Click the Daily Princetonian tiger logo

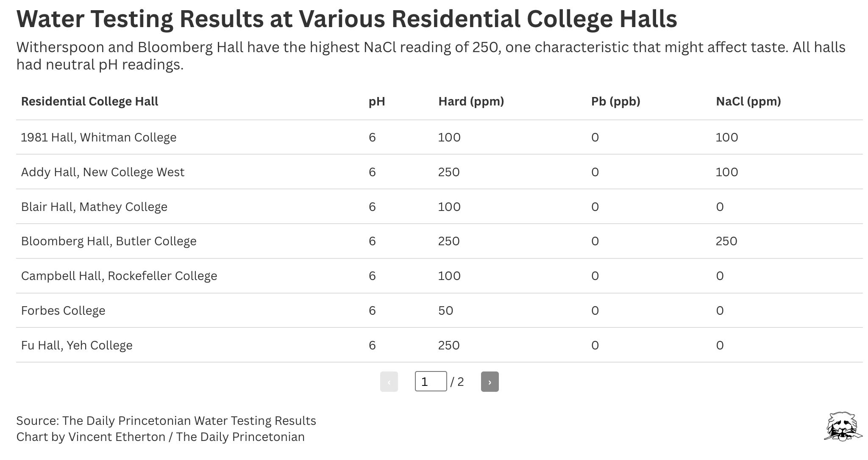(x=843, y=427)
